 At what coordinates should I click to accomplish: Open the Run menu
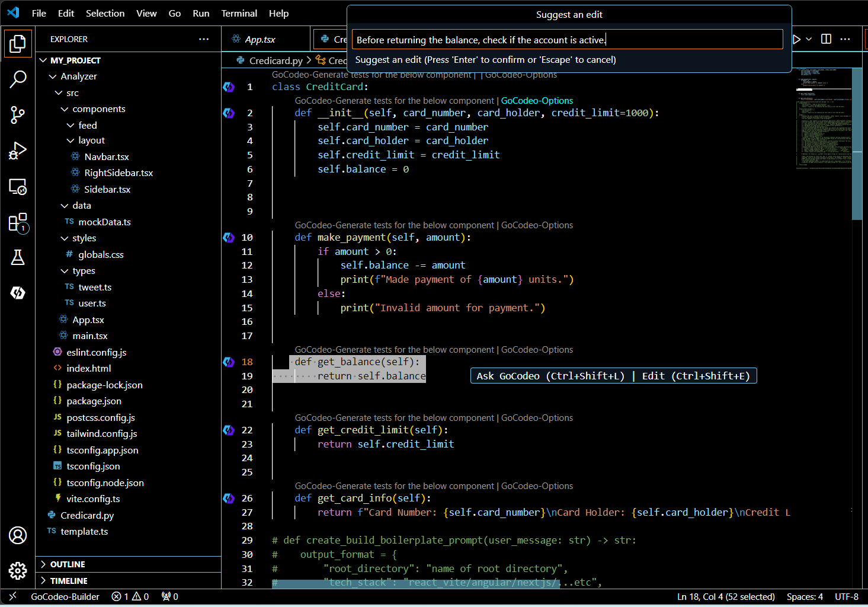tap(201, 13)
